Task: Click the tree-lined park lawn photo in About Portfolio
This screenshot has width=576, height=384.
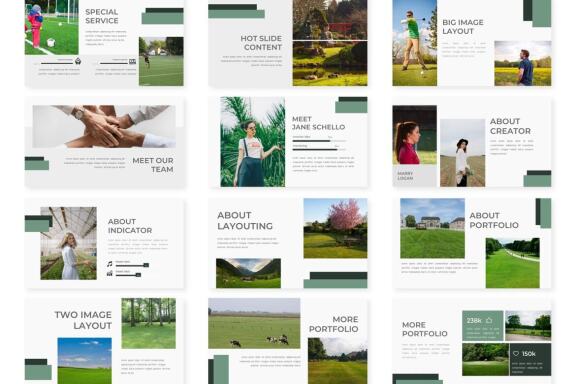Action: click(x=512, y=263)
